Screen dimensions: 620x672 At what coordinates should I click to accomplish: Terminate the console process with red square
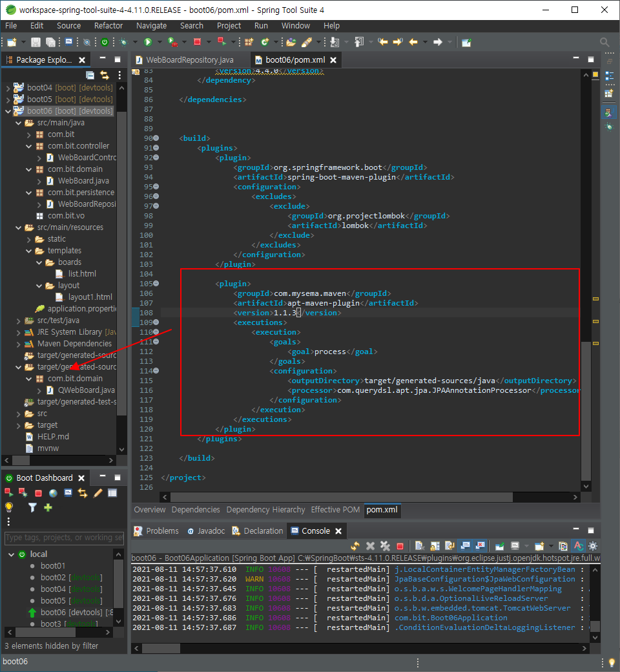(400, 546)
